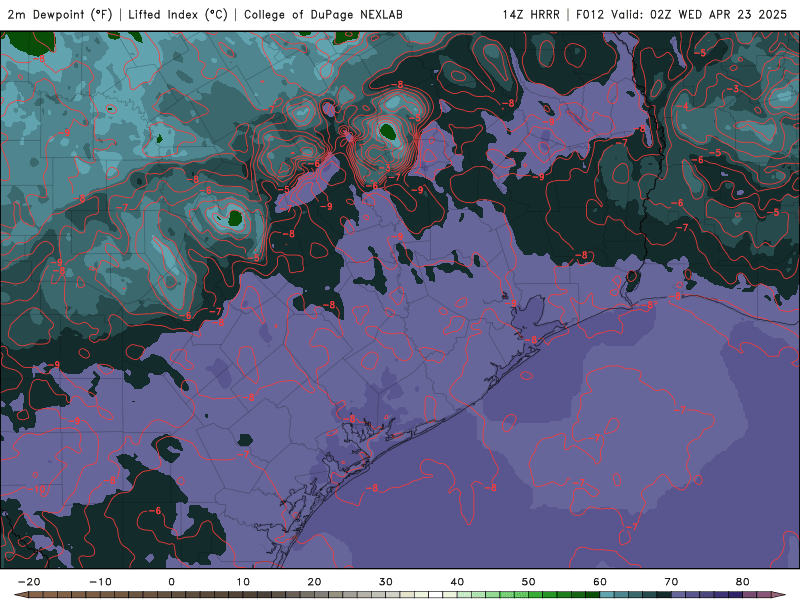Viewport: 800px width, 600px height.
Task: Click the -10 tick label on the color scale
Action: (100, 582)
